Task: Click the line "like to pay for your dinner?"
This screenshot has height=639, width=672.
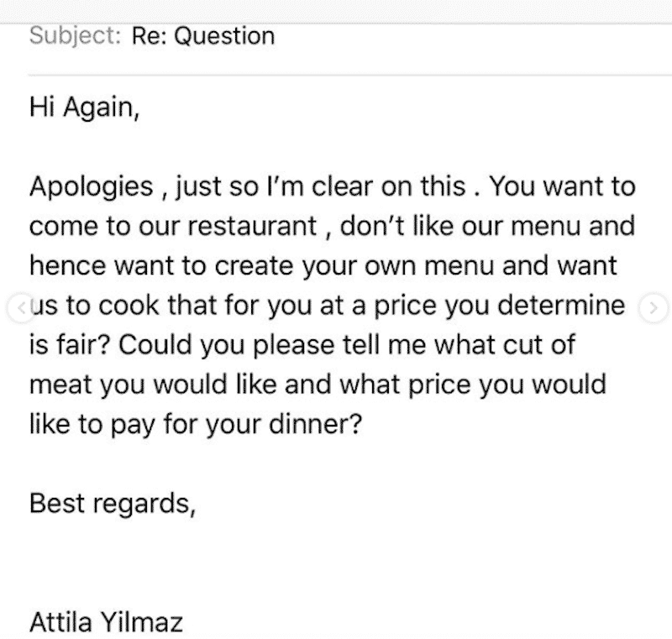Action: click(196, 424)
